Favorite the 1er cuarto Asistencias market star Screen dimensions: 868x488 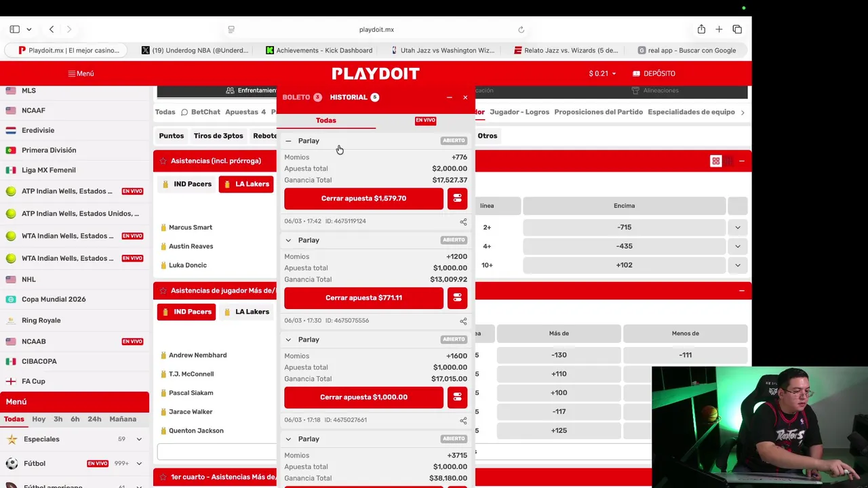[x=163, y=477]
